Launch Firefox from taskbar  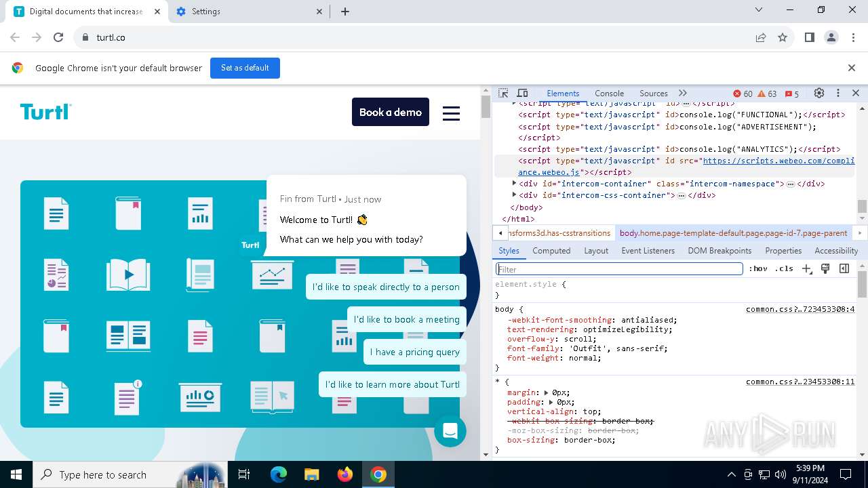click(x=345, y=474)
